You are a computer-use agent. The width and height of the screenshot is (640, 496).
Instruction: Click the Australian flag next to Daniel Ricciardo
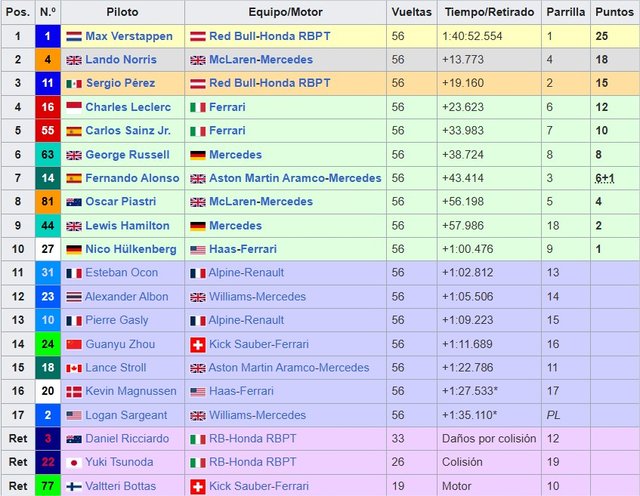74,439
